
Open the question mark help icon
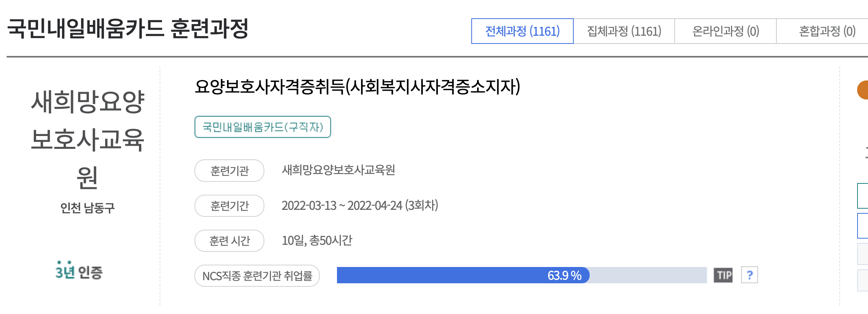pyautogui.click(x=749, y=276)
